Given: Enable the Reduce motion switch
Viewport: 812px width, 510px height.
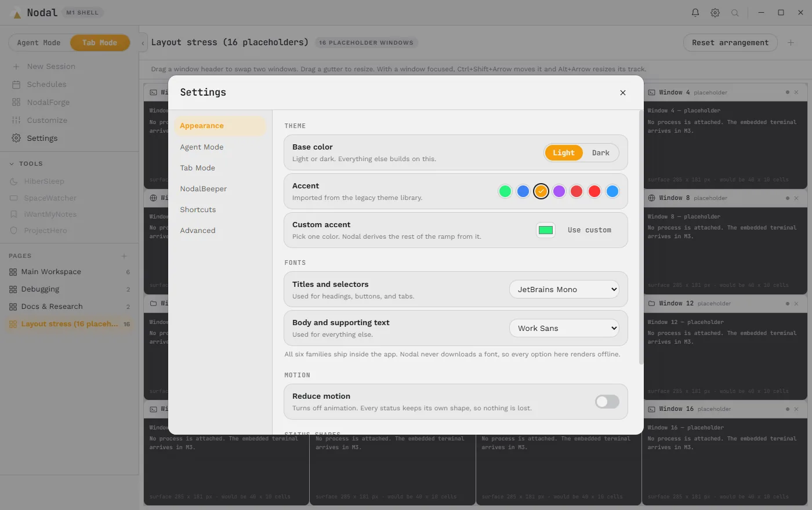Looking at the screenshot, I should [x=607, y=402].
